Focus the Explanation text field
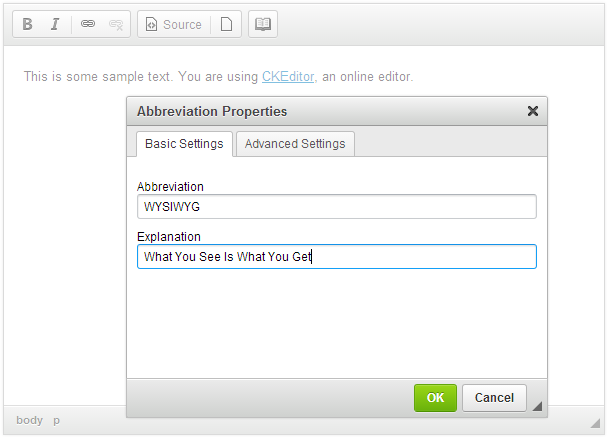 [x=336, y=257]
